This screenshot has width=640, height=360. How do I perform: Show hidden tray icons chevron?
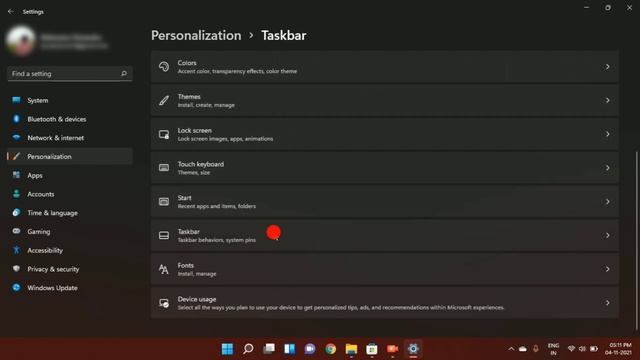coord(511,349)
